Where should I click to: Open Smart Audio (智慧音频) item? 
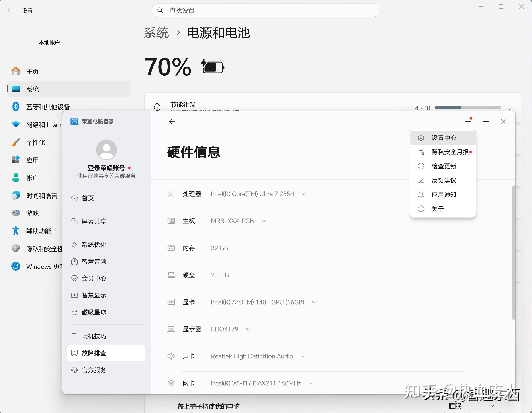pyautogui.click(x=94, y=262)
